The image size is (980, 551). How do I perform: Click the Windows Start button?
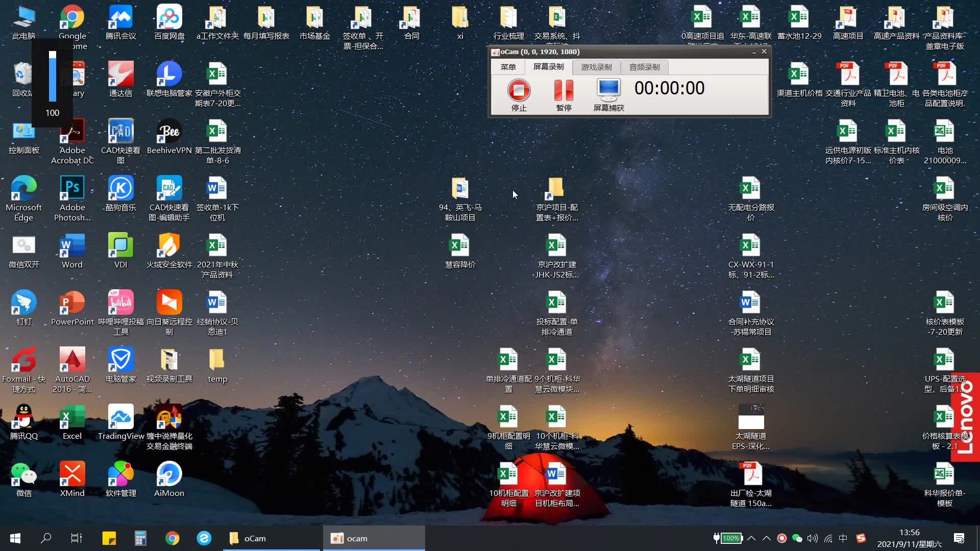[15, 538]
